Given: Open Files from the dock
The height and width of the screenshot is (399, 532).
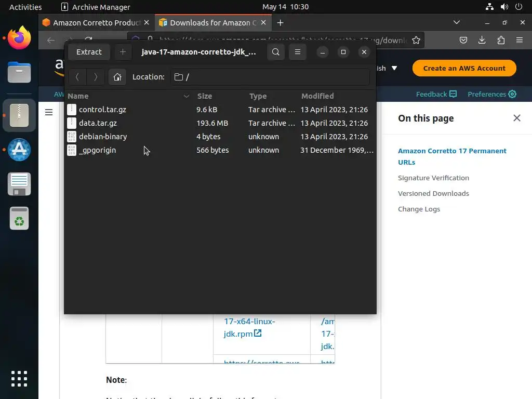Looking at the screenshot, I should point(19,72).
